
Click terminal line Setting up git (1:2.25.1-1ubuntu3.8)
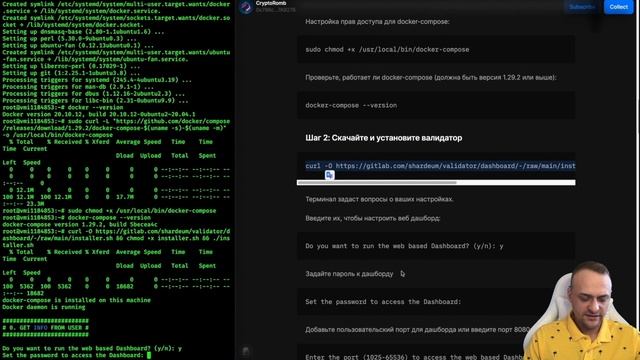point(71,73)
